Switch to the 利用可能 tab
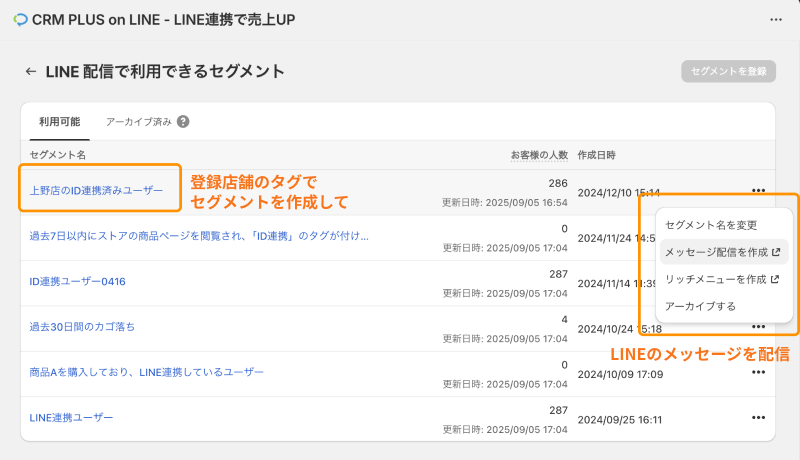The image size is (800, 460). tap(60, 122)
